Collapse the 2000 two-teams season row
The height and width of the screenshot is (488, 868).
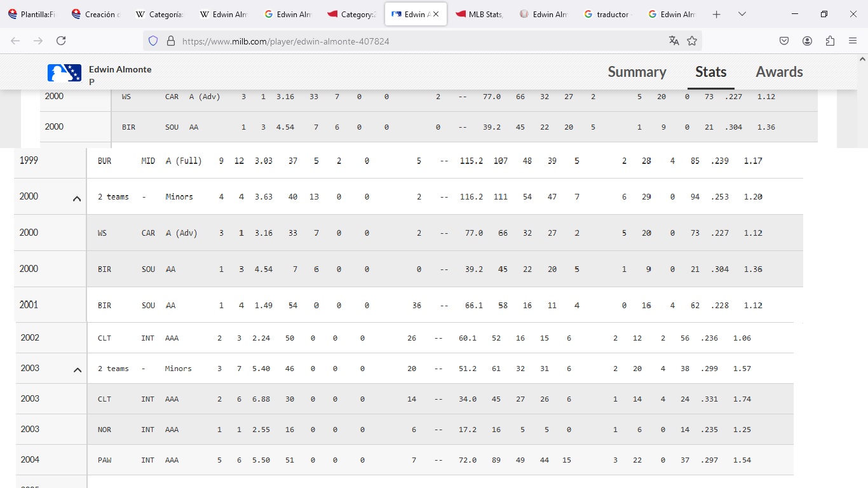77,198
